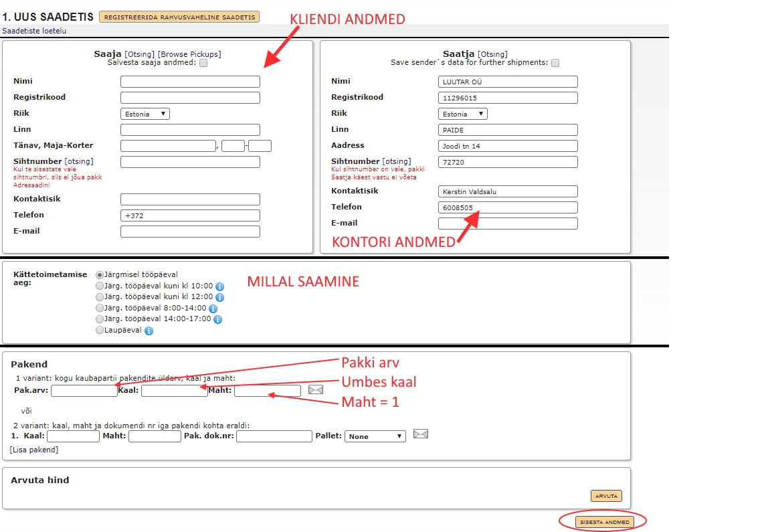
Task: Click info icon next to Laupäev
Action: coord(149,331)
